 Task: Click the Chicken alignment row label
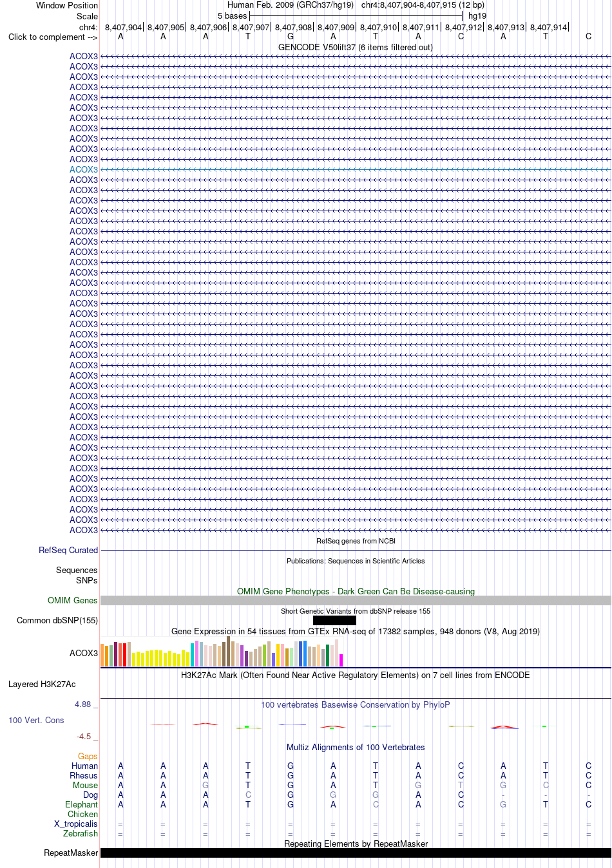(x=82, y=814)
